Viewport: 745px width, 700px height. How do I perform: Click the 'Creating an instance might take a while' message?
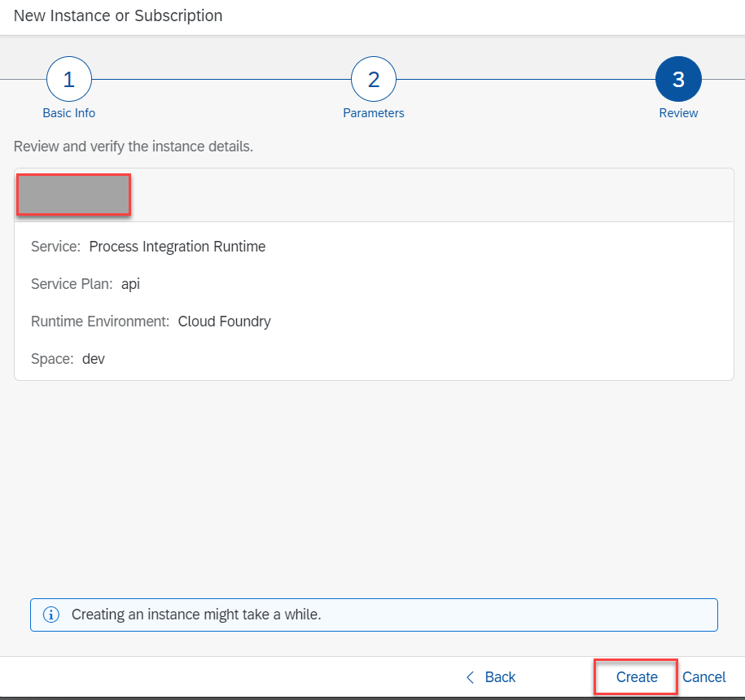click(196, 615)
